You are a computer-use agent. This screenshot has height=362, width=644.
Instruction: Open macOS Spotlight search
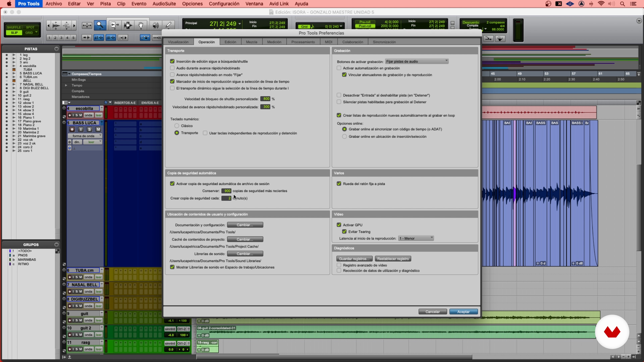click(x=623, y=4)
